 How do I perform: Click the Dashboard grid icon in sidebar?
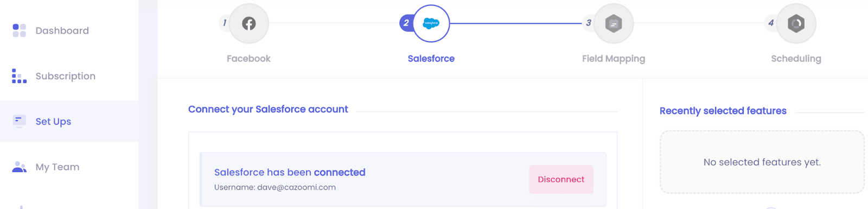19,30
